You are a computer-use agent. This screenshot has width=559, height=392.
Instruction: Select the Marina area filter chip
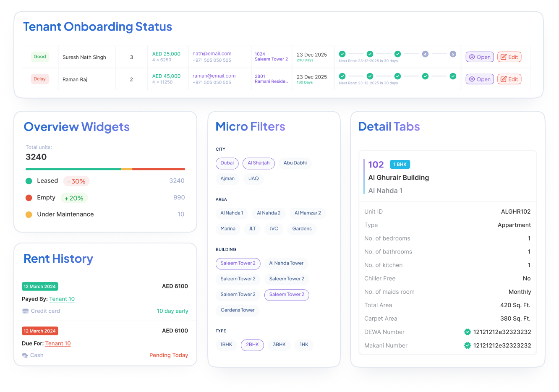pyautogui.click(x=228, y=229)
